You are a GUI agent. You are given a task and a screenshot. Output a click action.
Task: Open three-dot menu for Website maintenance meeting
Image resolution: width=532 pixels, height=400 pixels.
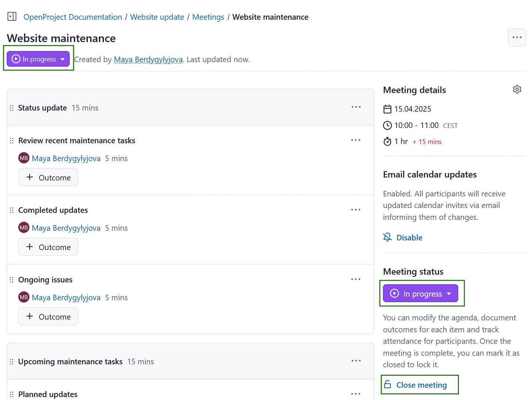(517, 38)
